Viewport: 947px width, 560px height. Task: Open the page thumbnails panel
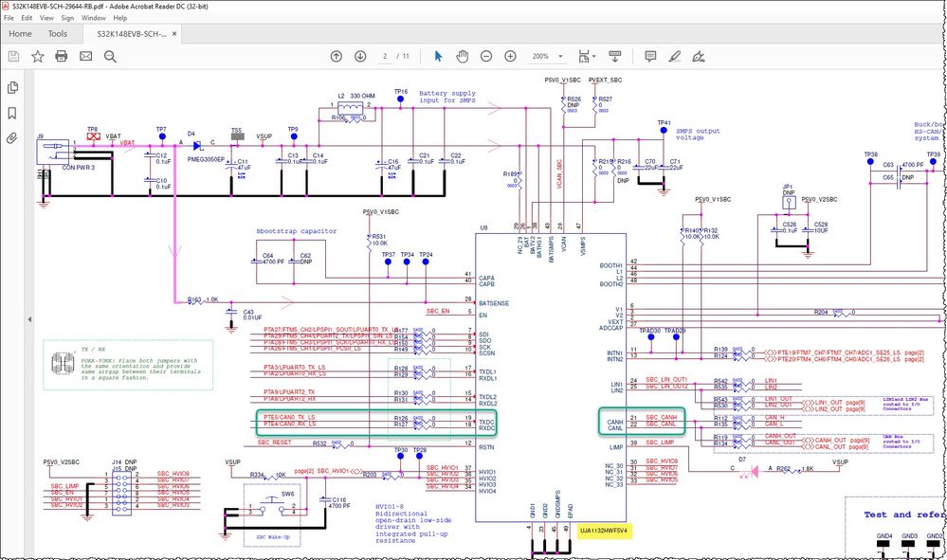13,85
